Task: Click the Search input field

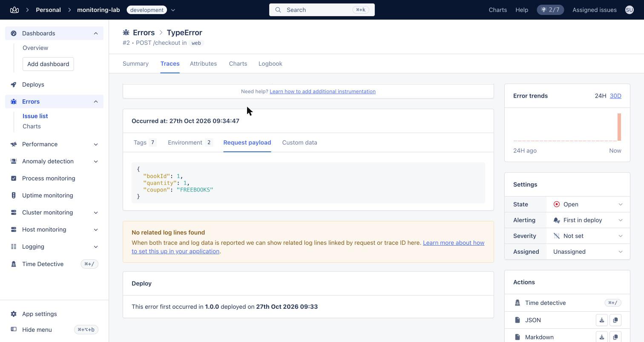Action: (322, 10)
